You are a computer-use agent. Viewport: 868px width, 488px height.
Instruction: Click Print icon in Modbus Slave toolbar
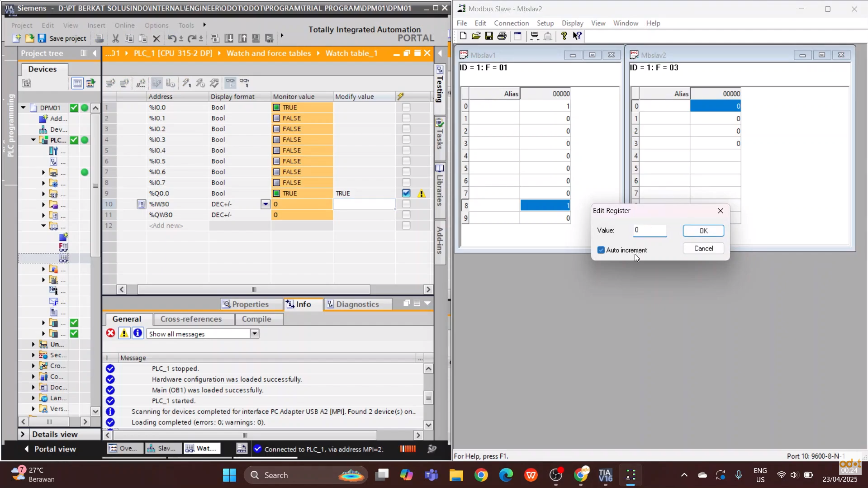502,36
